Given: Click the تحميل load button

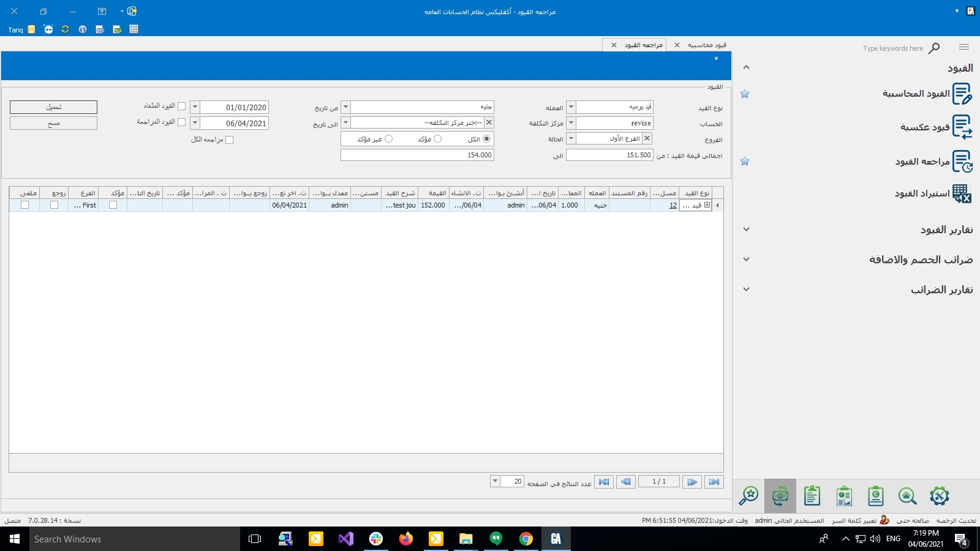Looking at the screenshot, I should (53, 107).
